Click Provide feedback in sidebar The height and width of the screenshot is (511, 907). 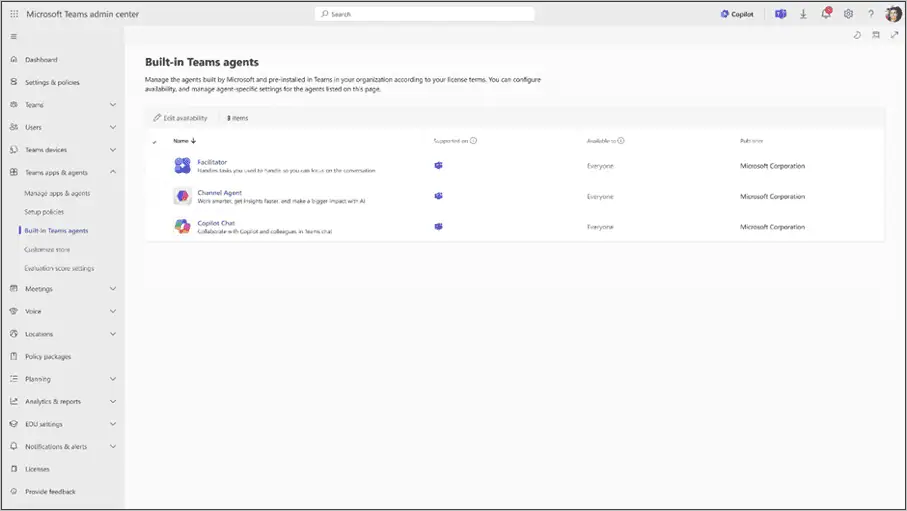point(50,492)
